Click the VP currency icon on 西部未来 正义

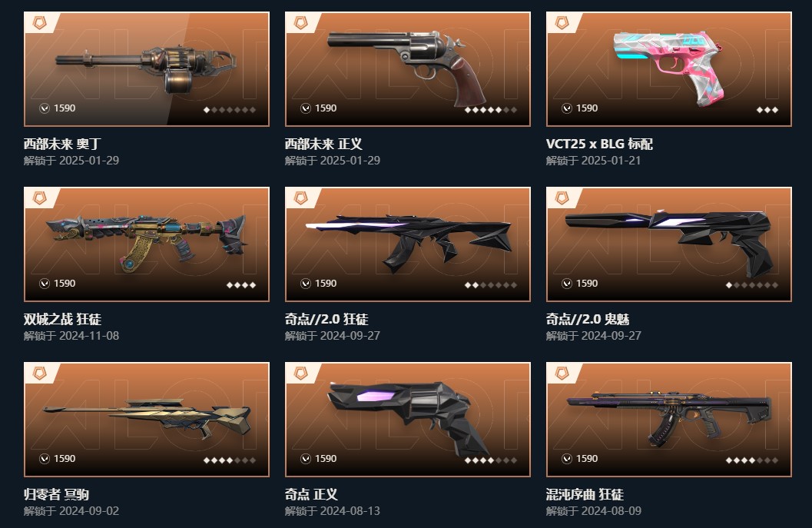306,108
